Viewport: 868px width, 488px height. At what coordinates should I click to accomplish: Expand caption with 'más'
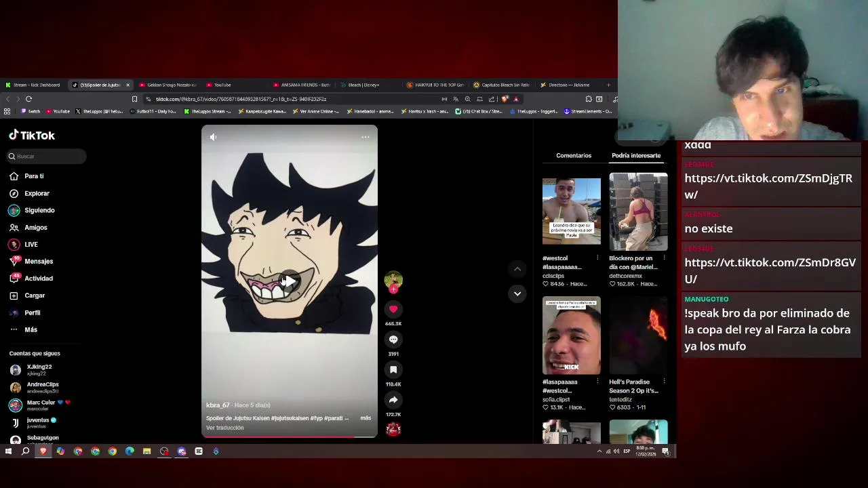[366, 418]
